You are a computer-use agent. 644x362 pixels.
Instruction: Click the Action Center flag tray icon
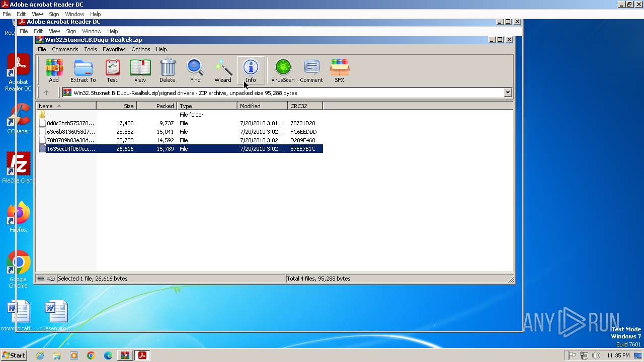click(x=572, y=355)
